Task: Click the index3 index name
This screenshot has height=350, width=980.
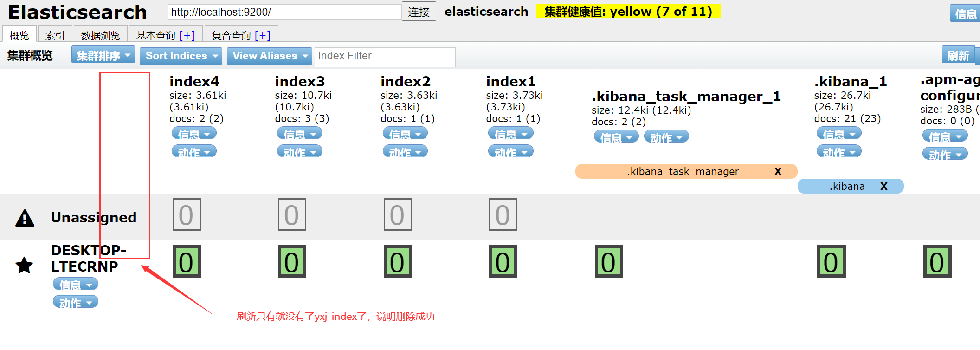Action: tap(300, 81)
